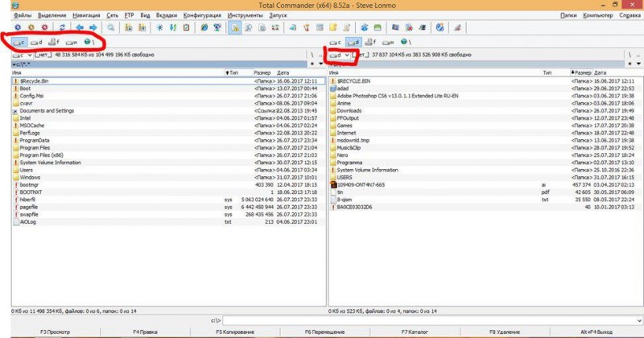The image size is (644, 338).
Task: Open right panel drive dropdown showing d
Action: [x=340, y=55]
